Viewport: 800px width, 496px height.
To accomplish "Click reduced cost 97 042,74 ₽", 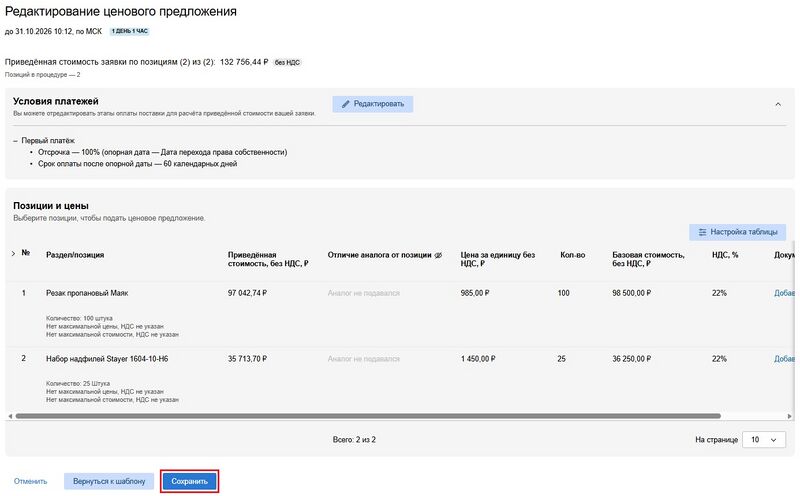I will click(x=247, y=293).
